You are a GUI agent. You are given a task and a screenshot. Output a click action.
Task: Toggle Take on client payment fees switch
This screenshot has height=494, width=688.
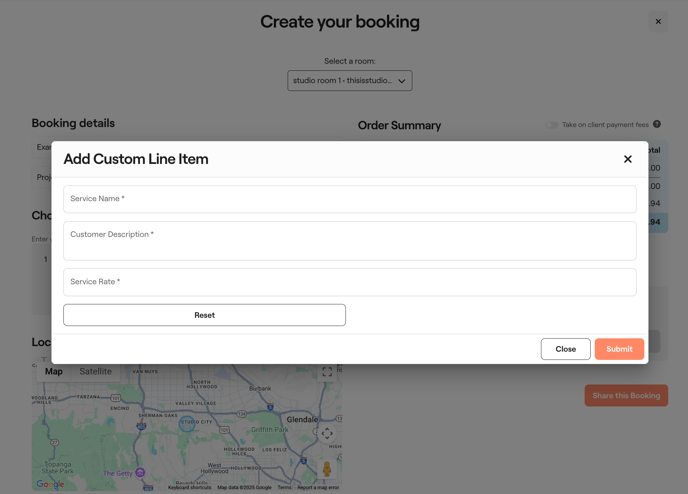552,125
